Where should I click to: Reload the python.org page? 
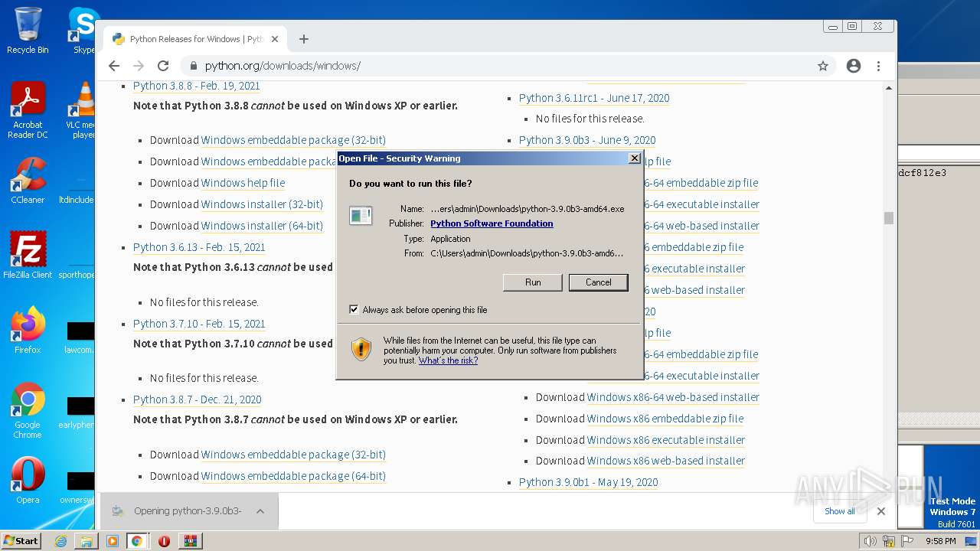[163, 66]
